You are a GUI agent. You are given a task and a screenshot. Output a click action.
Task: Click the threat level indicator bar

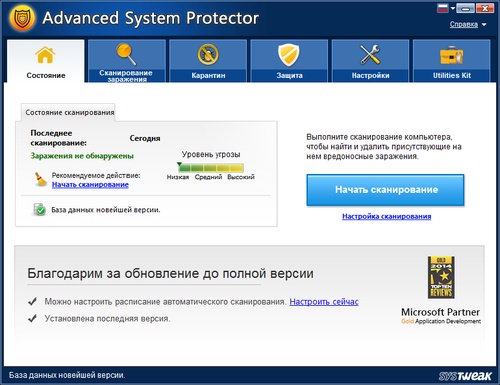211,167
